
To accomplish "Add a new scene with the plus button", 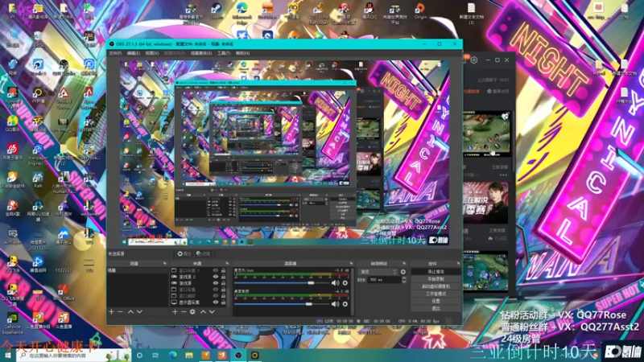I will 111,312.
